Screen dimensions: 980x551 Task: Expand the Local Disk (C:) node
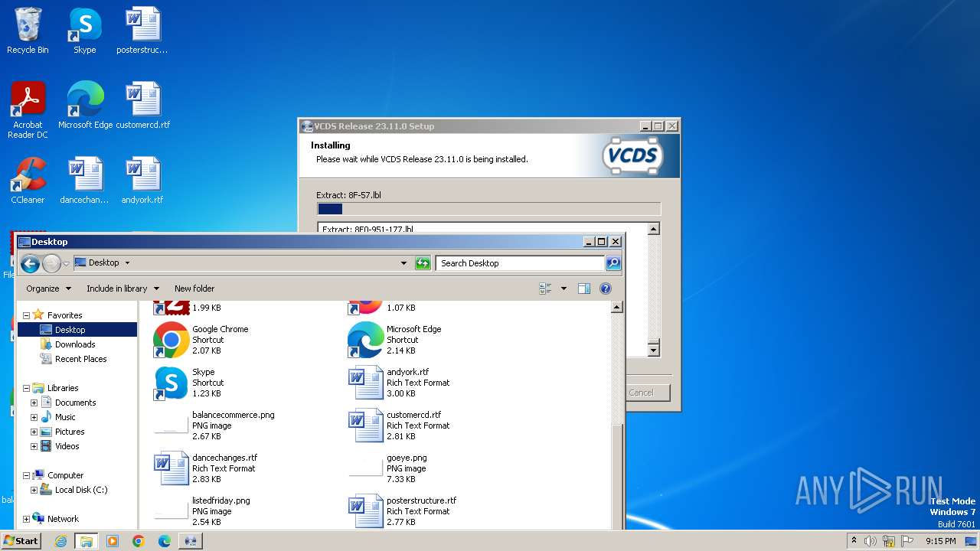[x=34, y=490]
